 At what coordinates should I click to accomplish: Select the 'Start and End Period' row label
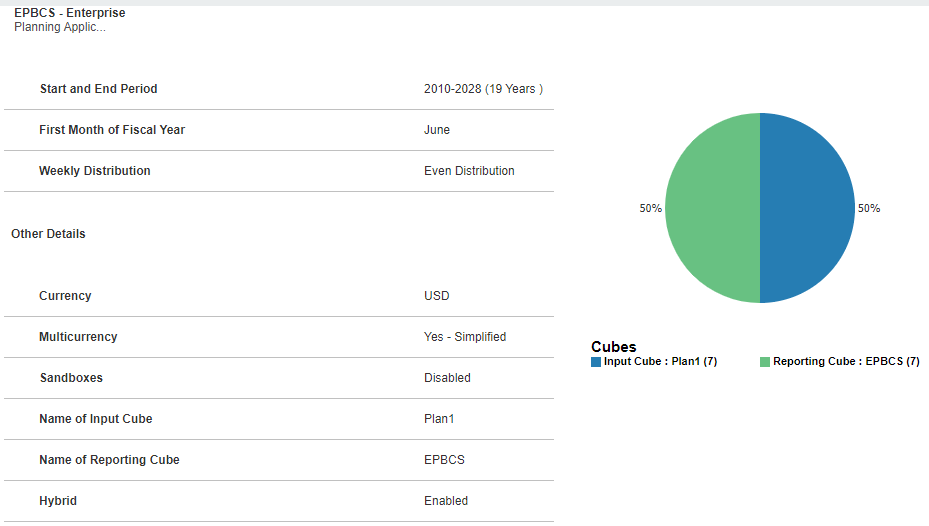pyautogui.click(x=98, y=89)
